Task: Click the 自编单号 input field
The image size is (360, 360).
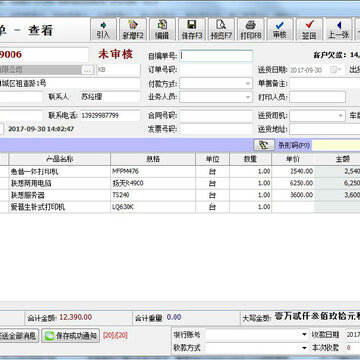Action: click(x=216, y=56)
